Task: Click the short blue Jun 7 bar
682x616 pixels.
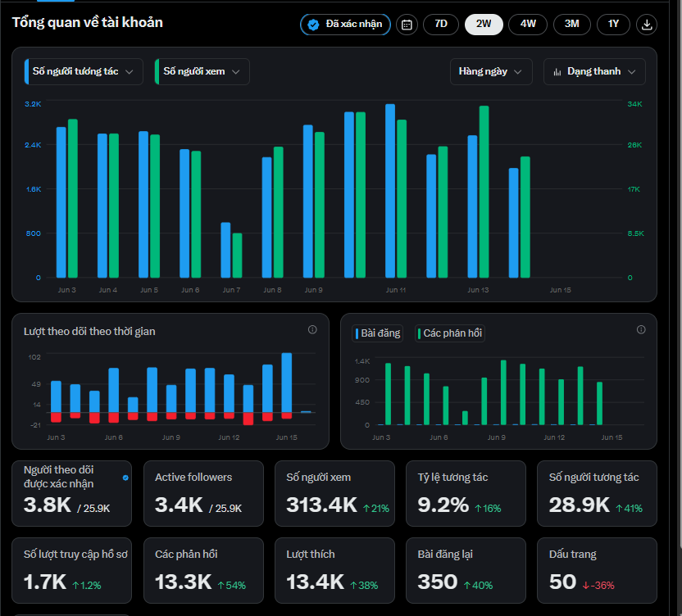Action: [x=225, y=250]
